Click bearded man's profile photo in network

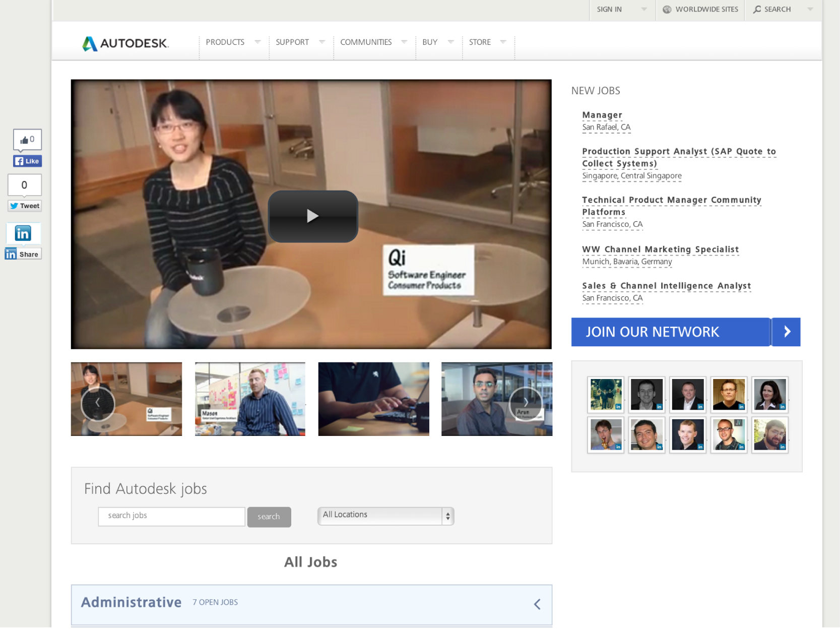(x=769, y=435)
